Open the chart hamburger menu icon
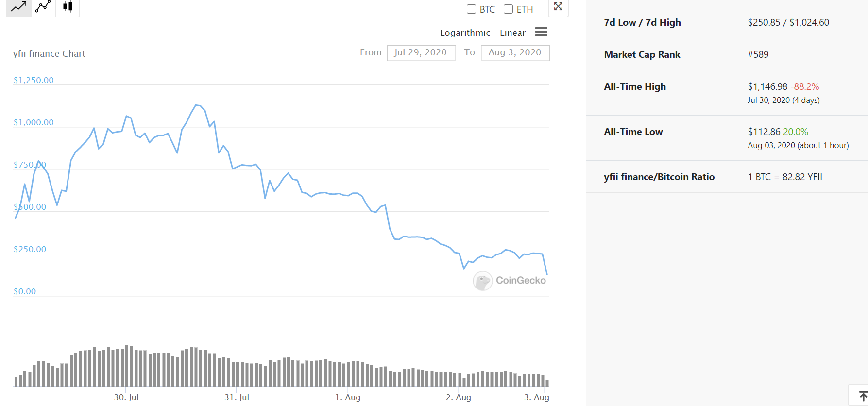The height and width of the screenshot is (406, 868). [541, 32]
